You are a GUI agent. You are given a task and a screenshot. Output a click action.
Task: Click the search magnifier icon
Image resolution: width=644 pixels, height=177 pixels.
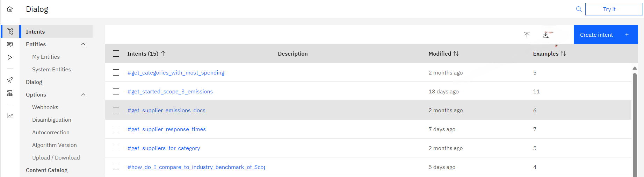[x=579, y=9]
